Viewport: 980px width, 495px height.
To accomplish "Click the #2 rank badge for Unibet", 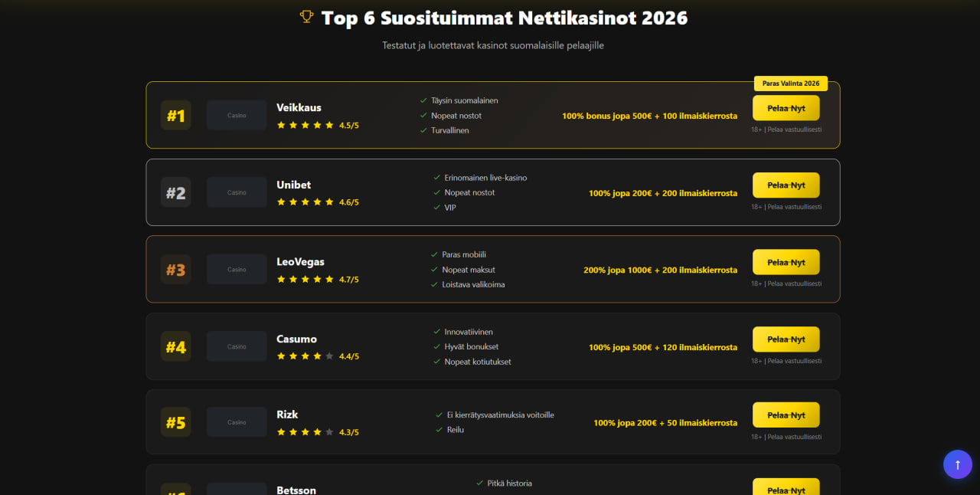I will 176,192.
